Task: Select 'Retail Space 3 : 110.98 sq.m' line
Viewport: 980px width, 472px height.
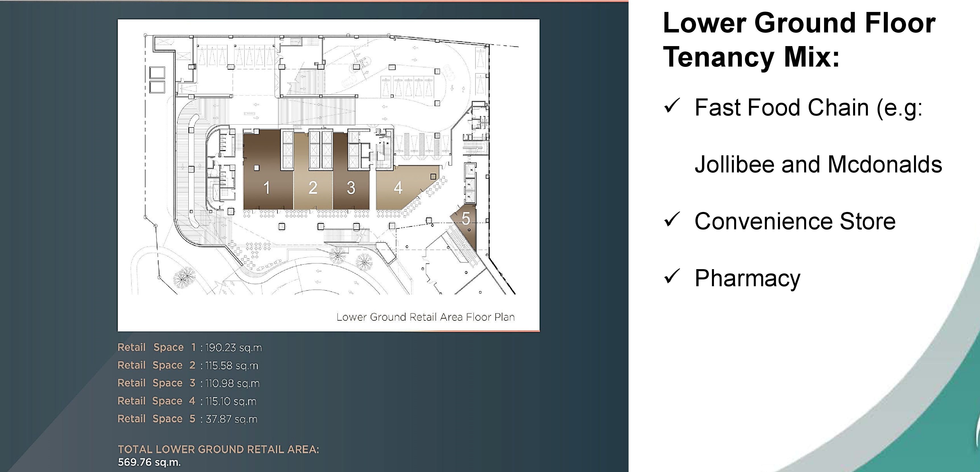Action: pyautogui.click(x=189, y=383)
